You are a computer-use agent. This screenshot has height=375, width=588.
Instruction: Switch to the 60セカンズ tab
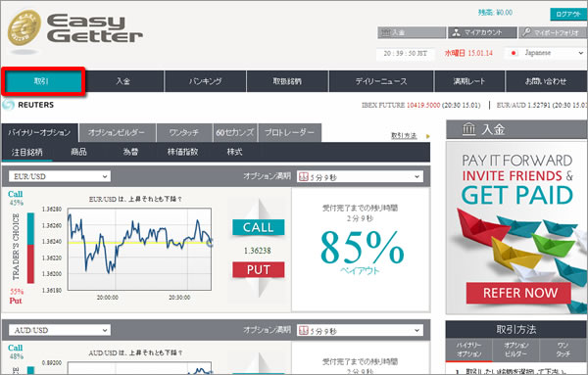pos(235,132)
